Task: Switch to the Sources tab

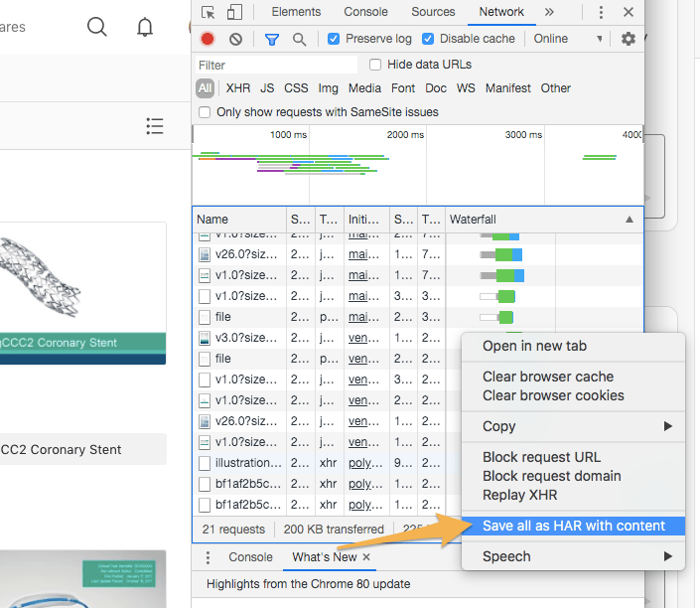Action: click(433, 12)
